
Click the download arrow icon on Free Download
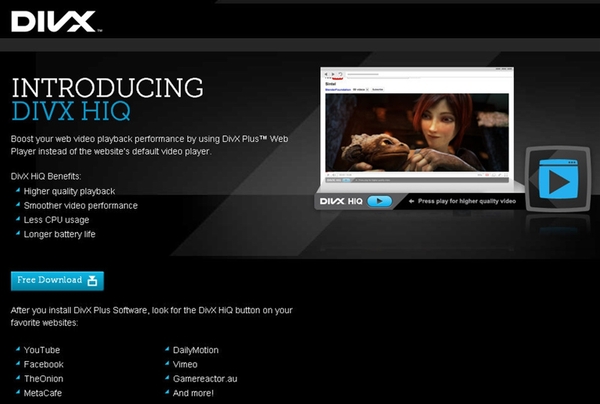[92, 281]
